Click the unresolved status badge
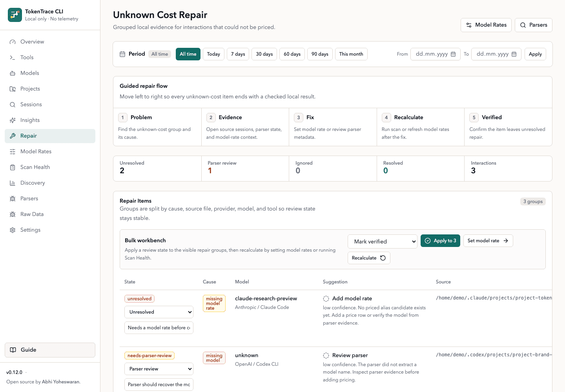This screenshot has width=565, height=392. point(140,299)
